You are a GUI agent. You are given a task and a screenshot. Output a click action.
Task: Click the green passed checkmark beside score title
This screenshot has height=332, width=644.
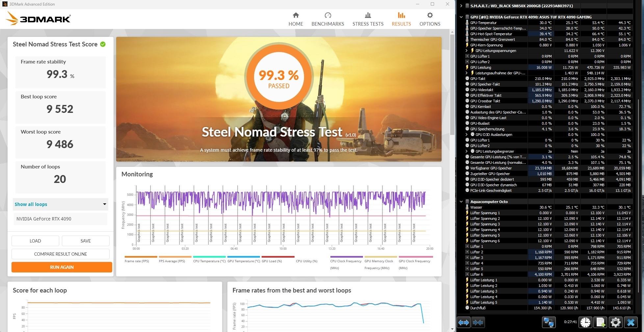(x=103, y=44)
